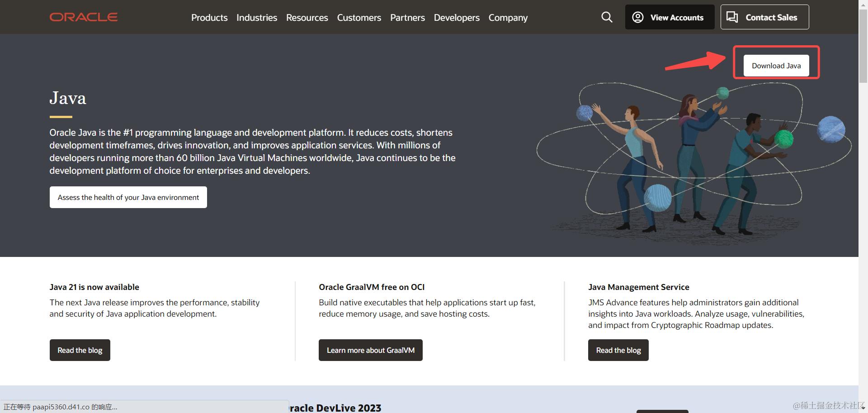
Task: Click the 'Java Management Service' heading
Action: [639, 287]
